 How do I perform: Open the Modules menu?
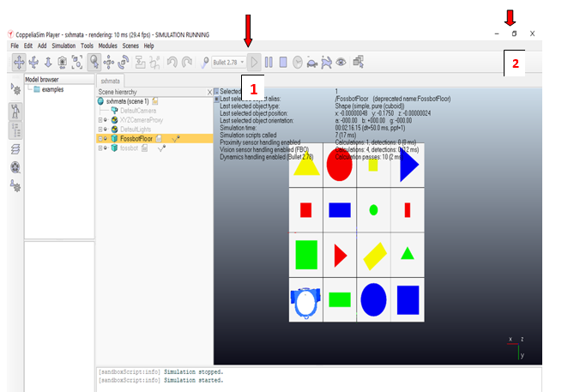point(108,45)
